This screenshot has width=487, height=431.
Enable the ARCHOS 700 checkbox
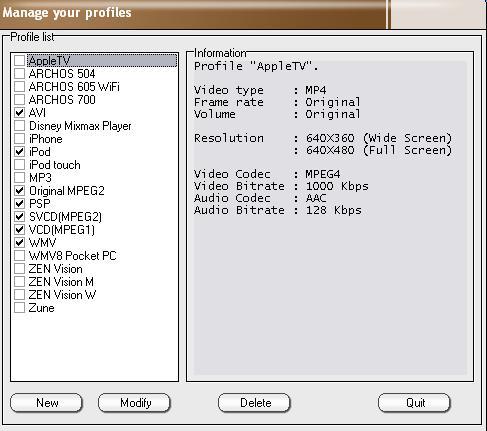(x=19, y=100)
